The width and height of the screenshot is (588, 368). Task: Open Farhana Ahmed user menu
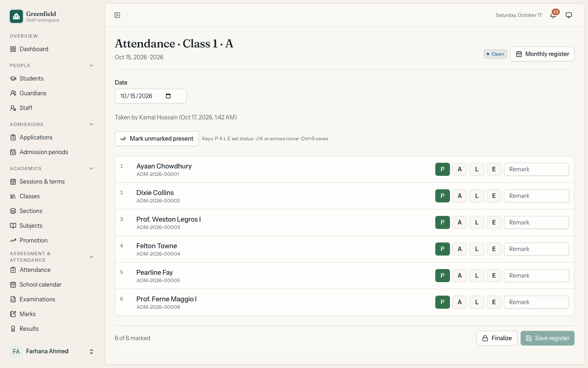tap(52, 351)
